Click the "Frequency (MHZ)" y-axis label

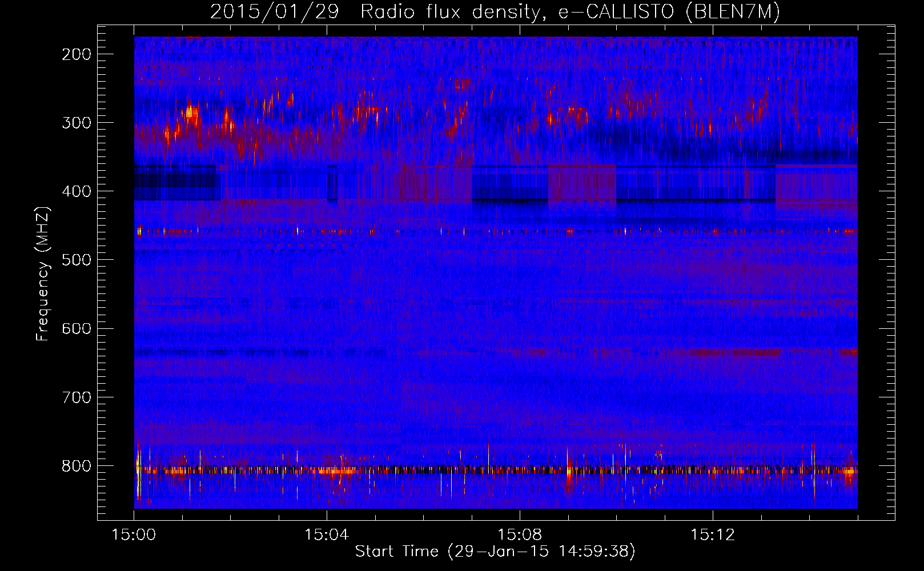coord(43,274)
